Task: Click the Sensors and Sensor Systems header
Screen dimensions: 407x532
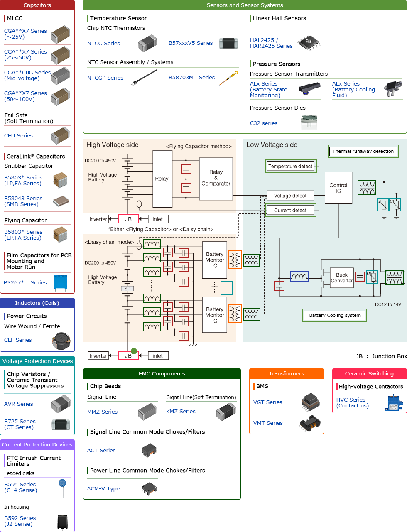Action: 245,5
